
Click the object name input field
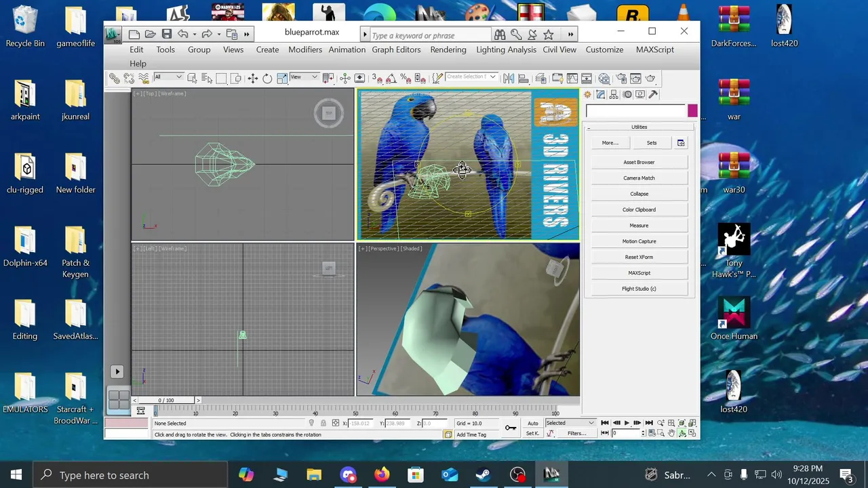pyautogui.click(x=635, y=110)
